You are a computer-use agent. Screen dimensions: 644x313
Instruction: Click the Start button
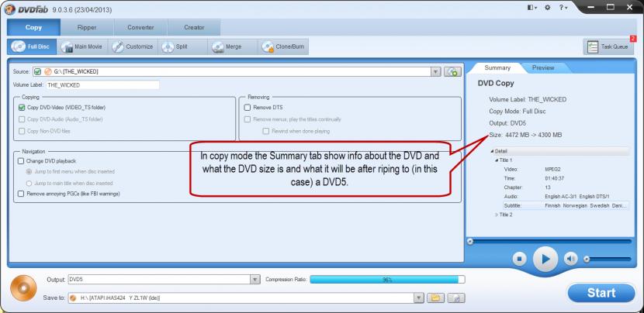click(601, 293)
